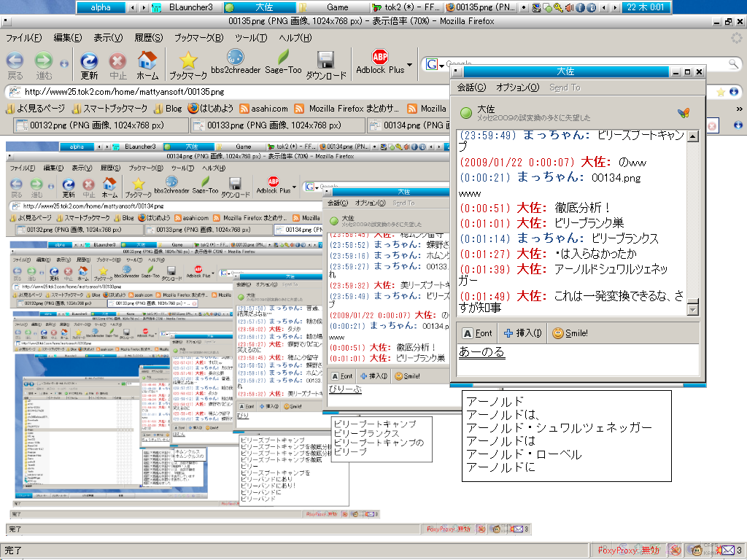Viewport: 747px width, 560px height.
Task: Open the スマートブックマーク folder
Action: click(109, 109)
